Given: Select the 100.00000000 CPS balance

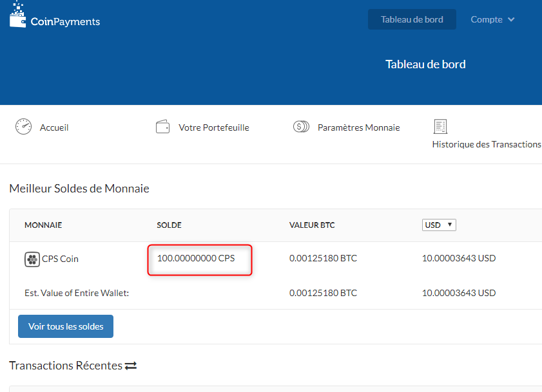Looking at the screenshot, I should (196, 258).
